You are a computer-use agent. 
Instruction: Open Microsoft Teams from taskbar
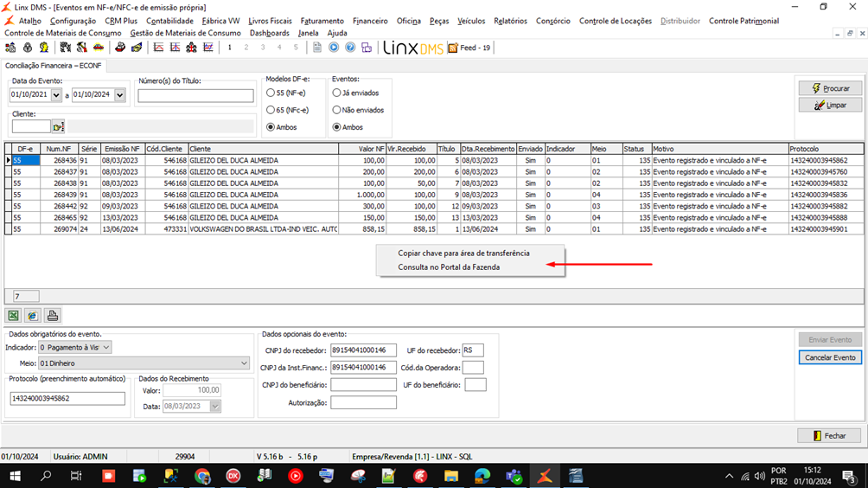point(514,476)
